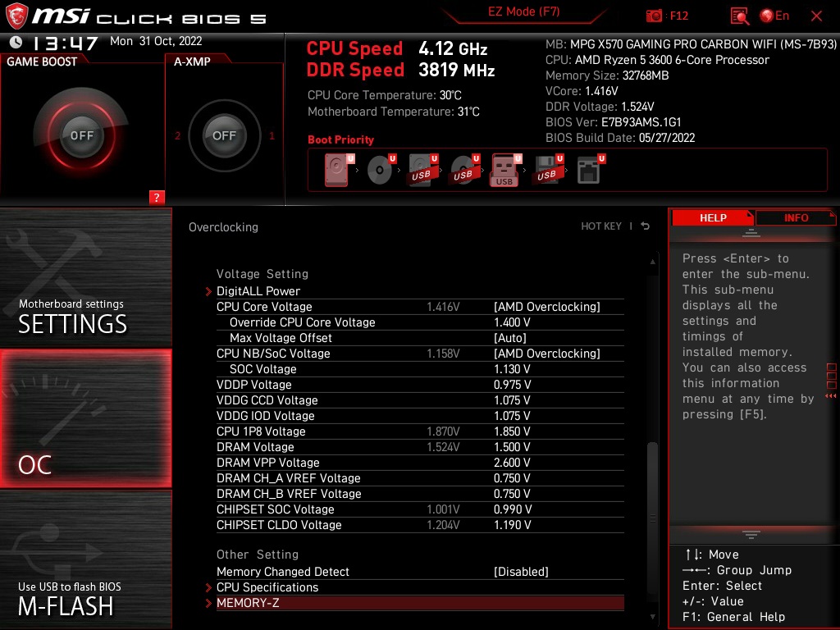Open CPU NB/SoC Voltage [AMD Overclocking] dropdown
840x630 pixels.
pos(546,354)
